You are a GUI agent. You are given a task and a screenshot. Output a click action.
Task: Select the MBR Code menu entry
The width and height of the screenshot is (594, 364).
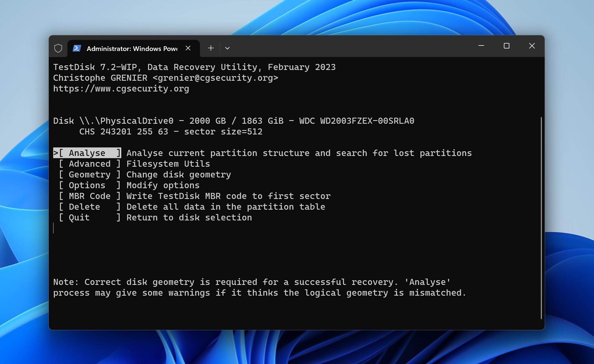(90, 196)
